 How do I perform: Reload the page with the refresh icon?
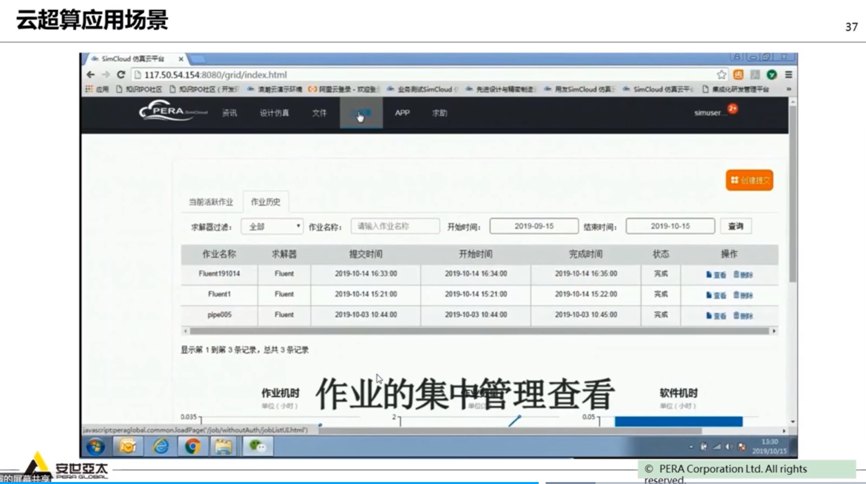(121, 75)
